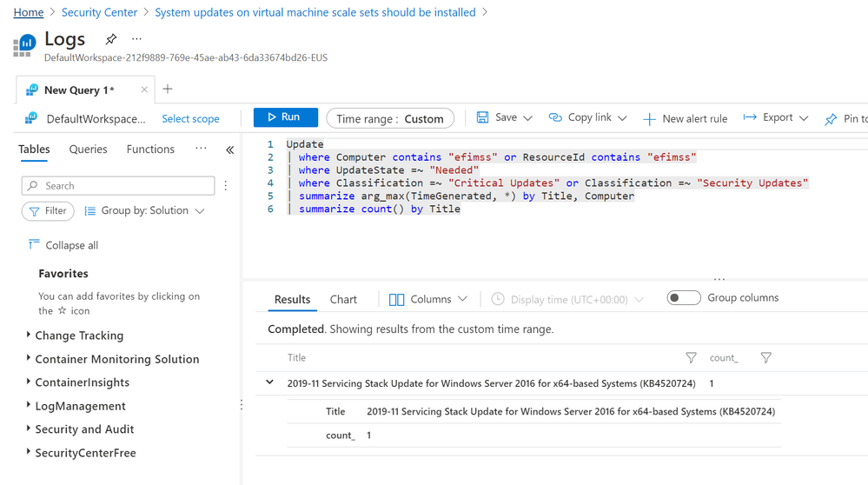
Task: Open the Columns dropdown chevron
Action: click(x=463, y=299)
